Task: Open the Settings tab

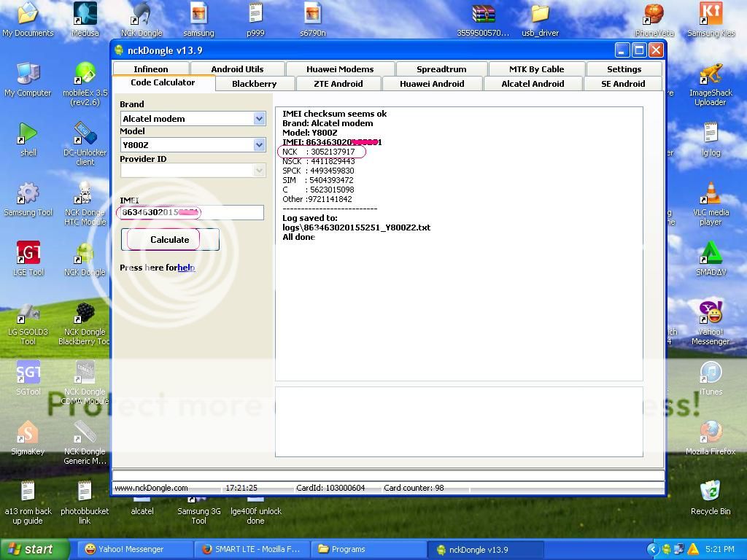Action: click(x=624, y=69)
